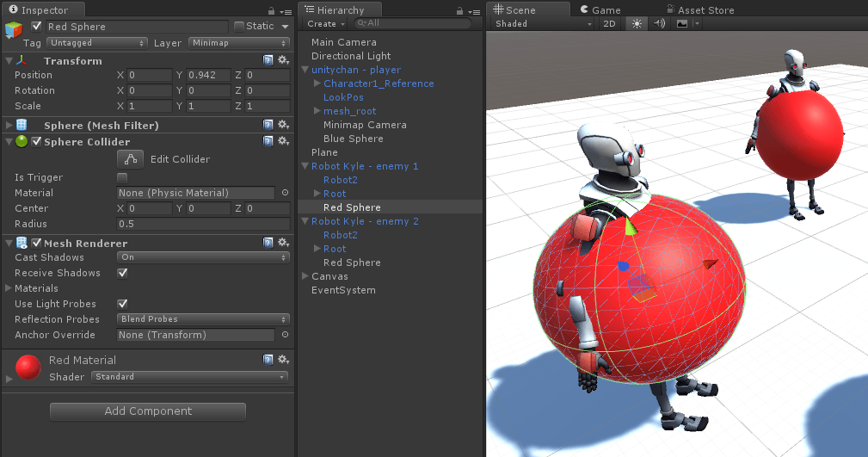The height and width of the screenshot is (457, 868).
Task: Open Sphere Mesh Filter gear menu
Action: click(x=283, y=125)
